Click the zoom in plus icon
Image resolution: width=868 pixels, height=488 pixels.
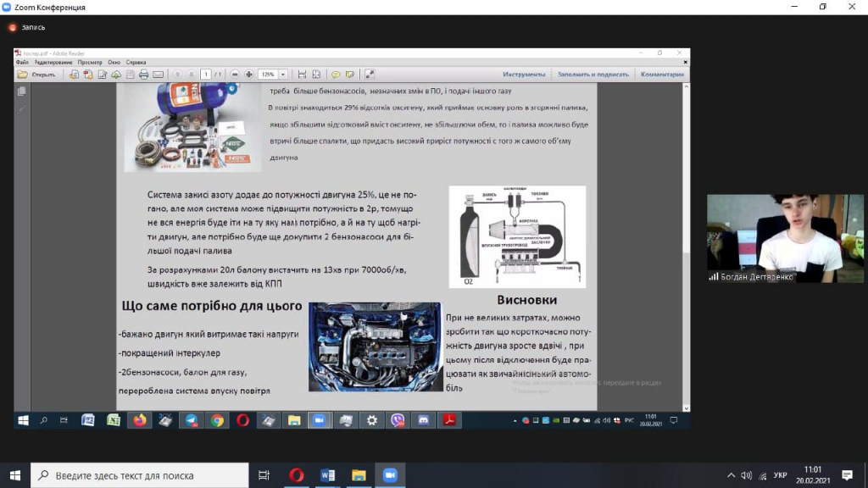click(249, 75)
